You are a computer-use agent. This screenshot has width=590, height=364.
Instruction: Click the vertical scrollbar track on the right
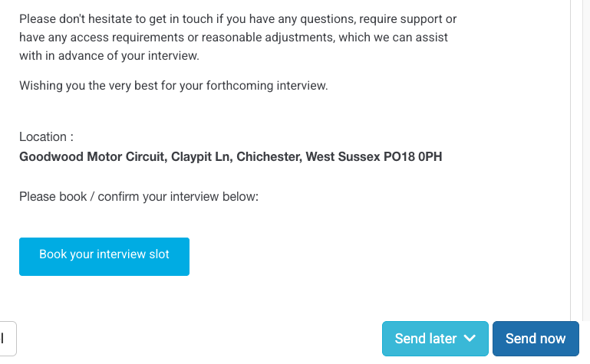[580, 153]
